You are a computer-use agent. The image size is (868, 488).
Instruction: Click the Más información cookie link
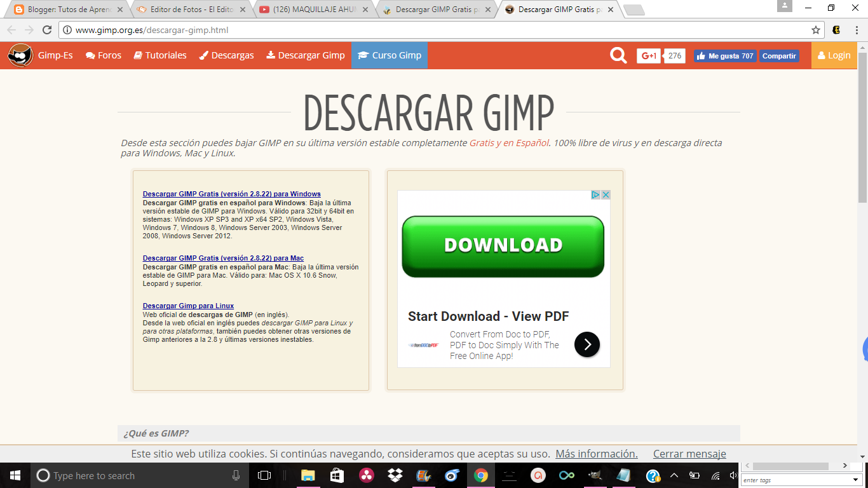597,454
